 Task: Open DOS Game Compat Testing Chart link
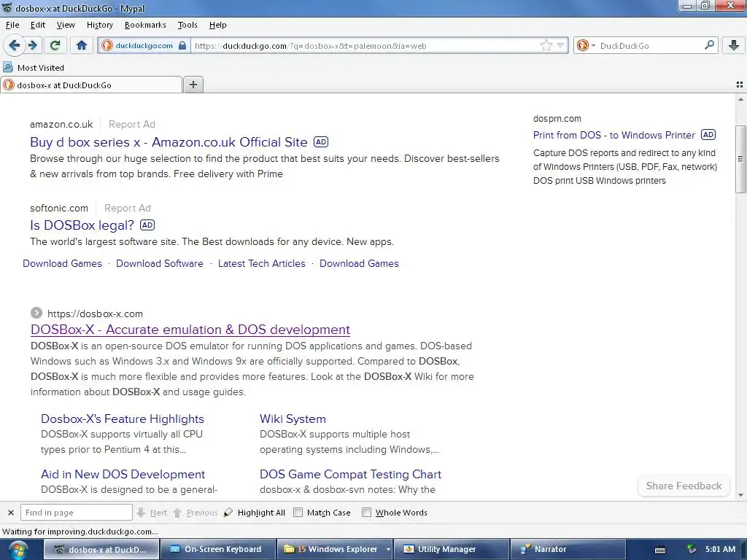351,474
